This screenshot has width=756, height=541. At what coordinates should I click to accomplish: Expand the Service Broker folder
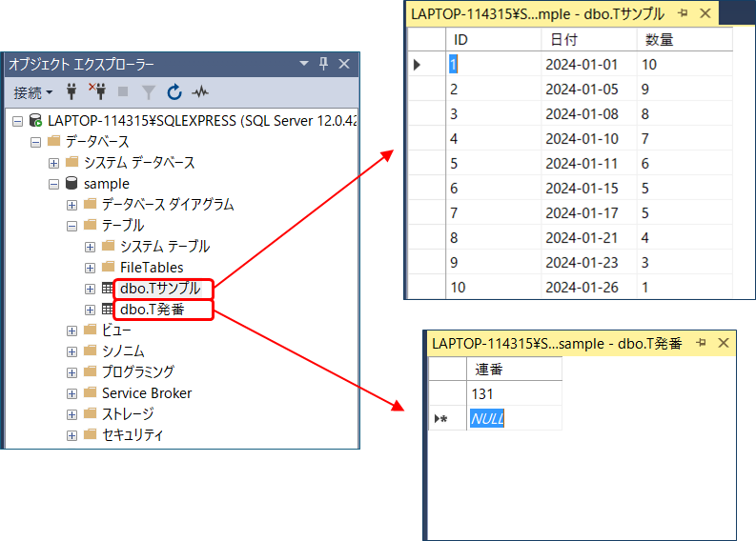click(x=72, y=393)
